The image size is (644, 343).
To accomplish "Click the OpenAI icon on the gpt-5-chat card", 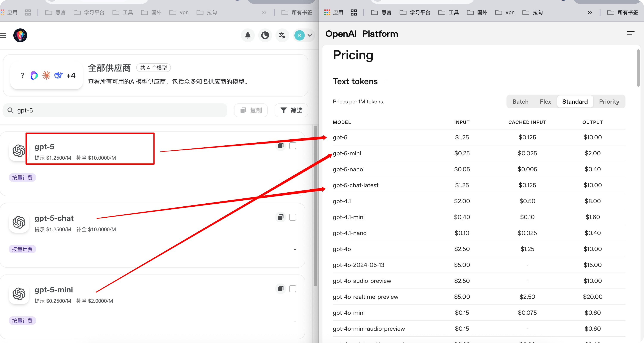I will (x=19, y=222).
